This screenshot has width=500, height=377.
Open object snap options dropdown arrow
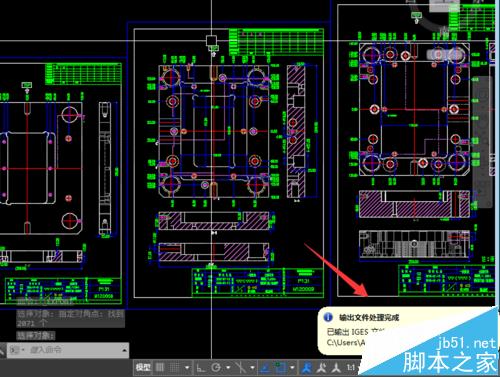[x=292, y=368]
